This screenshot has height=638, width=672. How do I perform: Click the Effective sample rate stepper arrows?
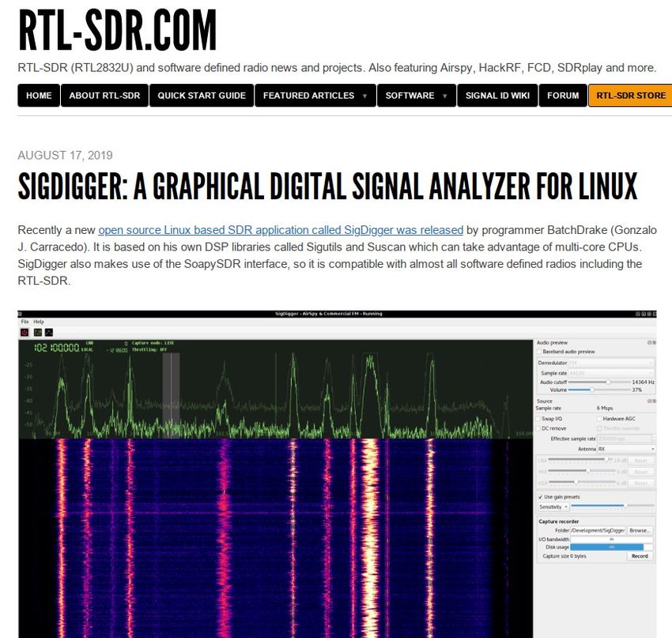pos(654,439)
